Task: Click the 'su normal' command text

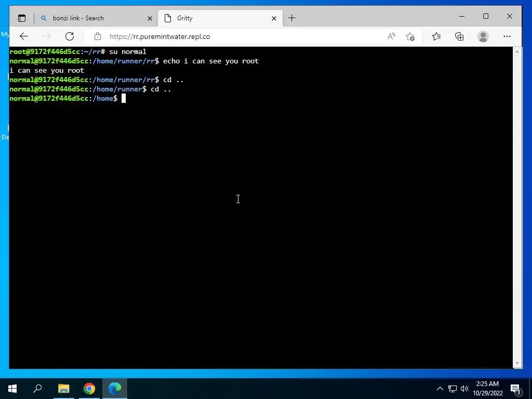Action: (x=128, y=51)
